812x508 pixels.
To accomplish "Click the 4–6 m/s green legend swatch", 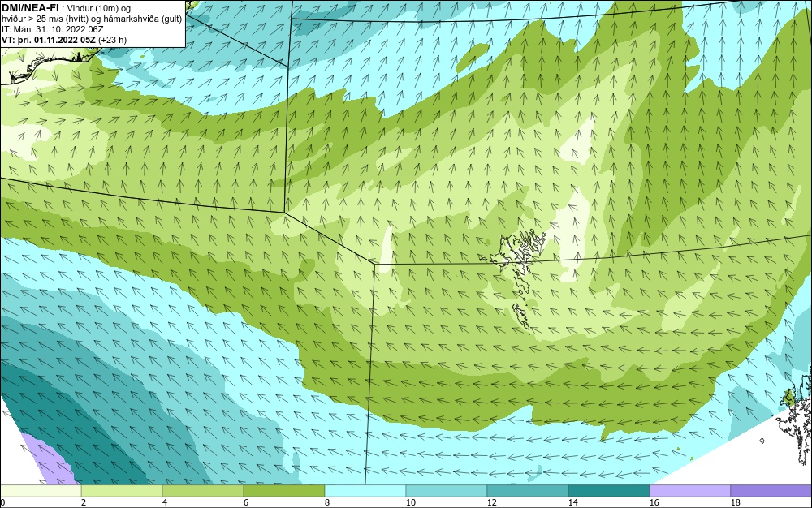I will click(x=203, y=491).
